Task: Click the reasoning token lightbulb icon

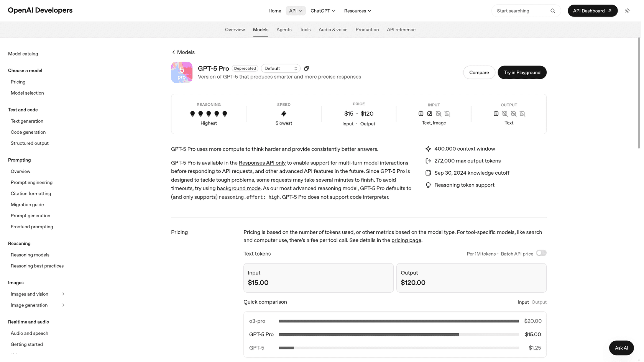Action: pos(428,185)
